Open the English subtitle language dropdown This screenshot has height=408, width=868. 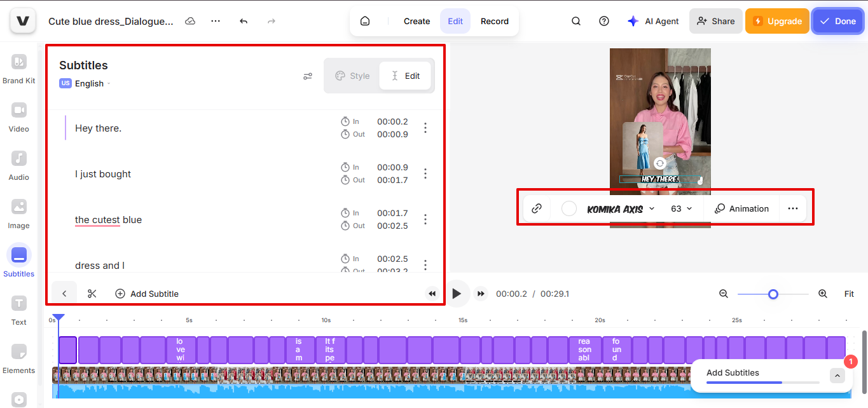click(x=90, y=83)
